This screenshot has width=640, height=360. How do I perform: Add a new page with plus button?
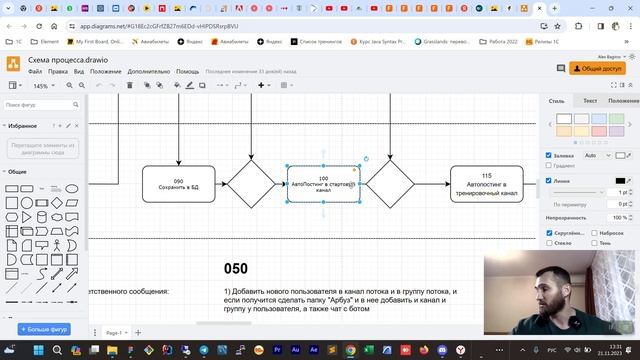pos(138,333)
